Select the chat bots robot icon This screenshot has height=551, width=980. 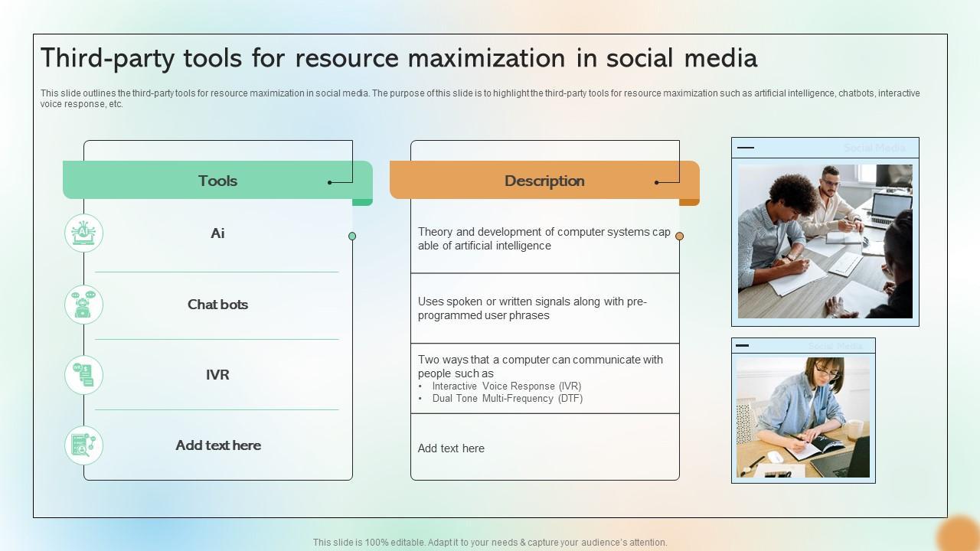click(83, 305)
